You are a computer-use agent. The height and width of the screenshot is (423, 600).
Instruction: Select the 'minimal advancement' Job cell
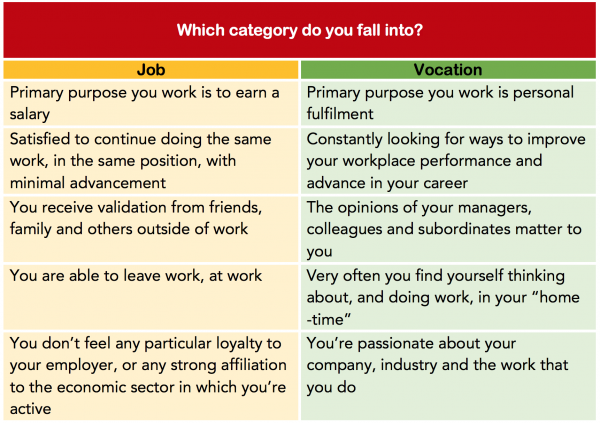pyautogui.click(x=150, y=161)
